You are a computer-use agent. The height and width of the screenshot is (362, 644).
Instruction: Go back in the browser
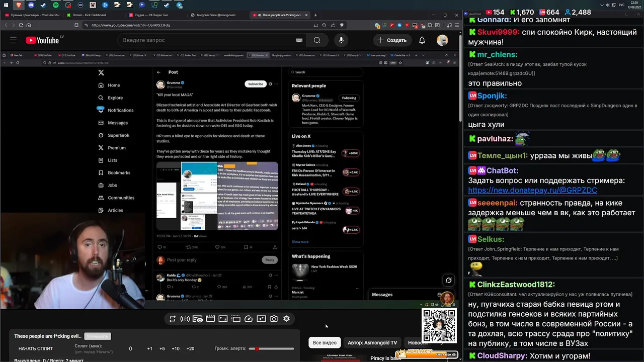coord(7,25)
